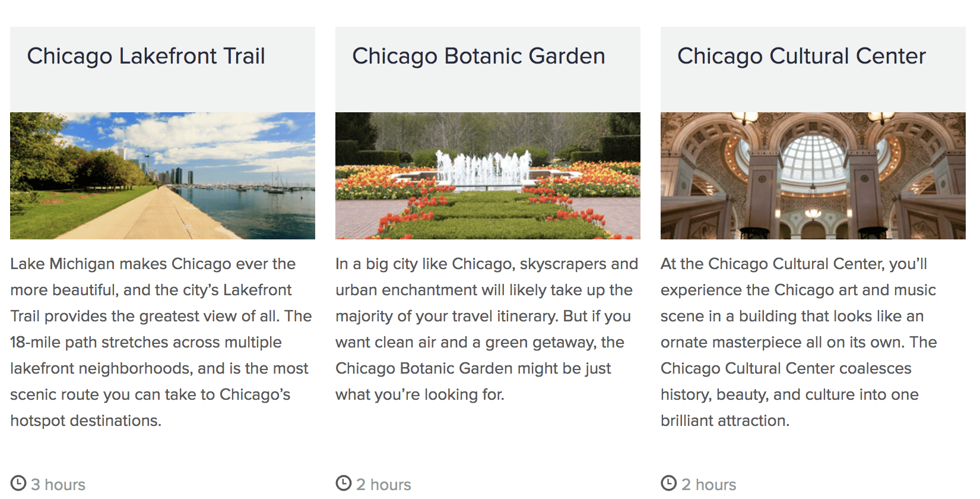
Task: Open the Chicago Lakefront Trail title
Action: (x=146, y=56)
